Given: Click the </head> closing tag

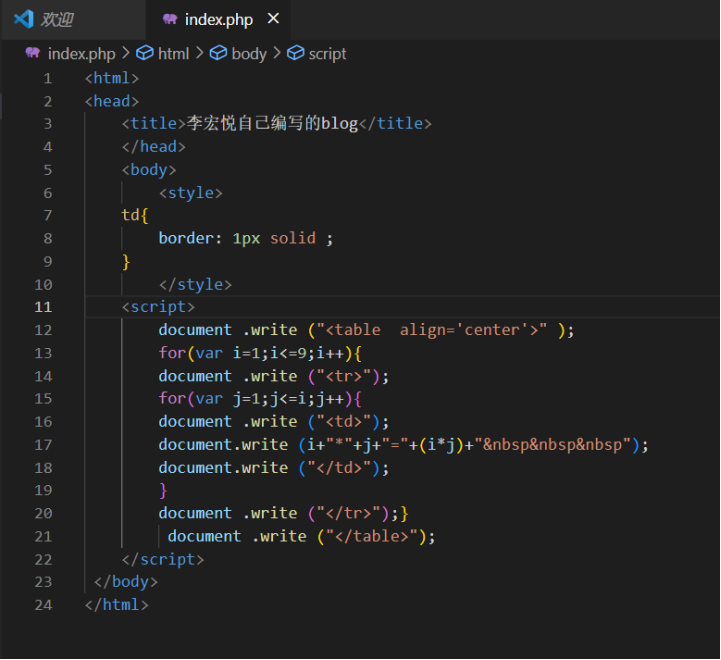Looking at the screenshot, I should click(154, 147).
